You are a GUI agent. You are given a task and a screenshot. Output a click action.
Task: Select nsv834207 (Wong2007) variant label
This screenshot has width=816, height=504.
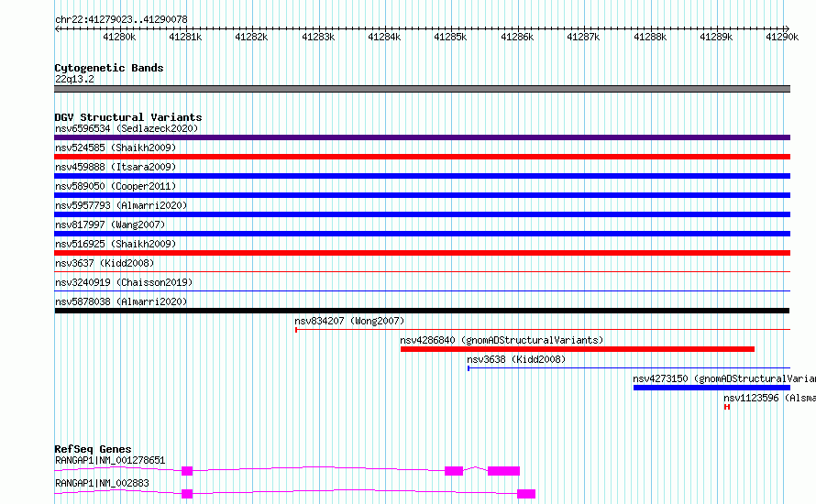pyautogui.click(x=349, y=321)
